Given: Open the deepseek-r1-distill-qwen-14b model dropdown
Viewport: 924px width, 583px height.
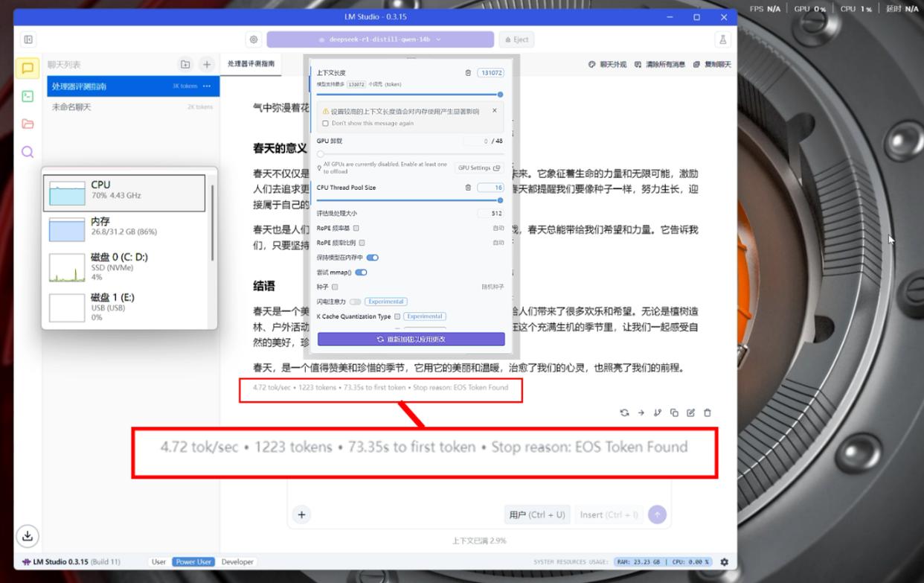Looking at the screenshot, I should click(380, 39).
